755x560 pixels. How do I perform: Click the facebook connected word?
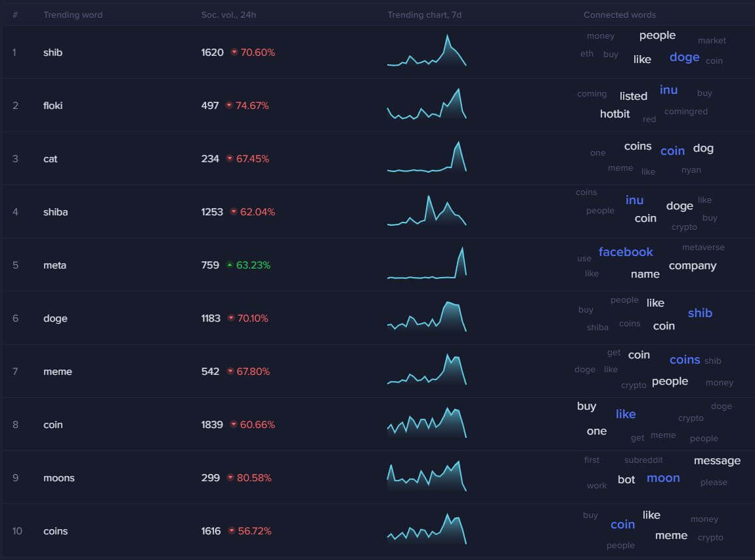(626, 252)
